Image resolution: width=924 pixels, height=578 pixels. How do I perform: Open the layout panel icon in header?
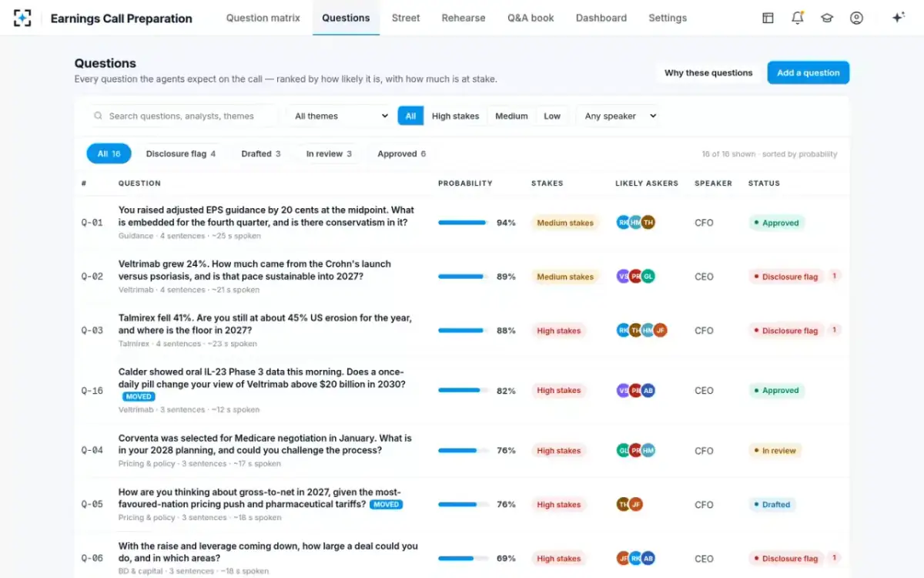pyautogui.click(x=768, y=18)
